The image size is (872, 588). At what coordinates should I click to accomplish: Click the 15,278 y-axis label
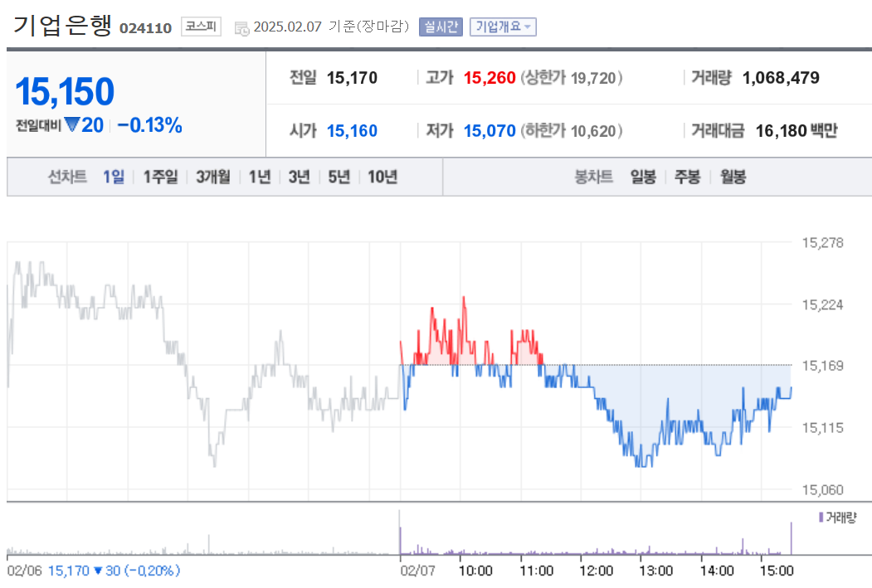822,243
